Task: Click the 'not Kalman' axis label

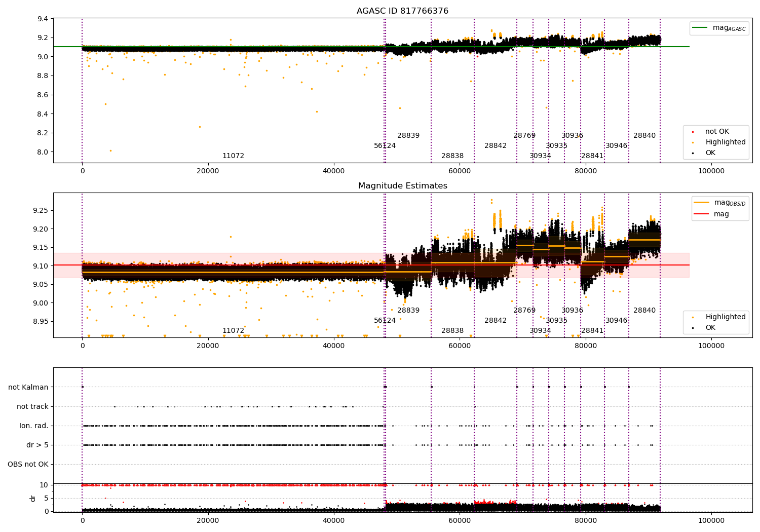Action: tap(28, 388)
